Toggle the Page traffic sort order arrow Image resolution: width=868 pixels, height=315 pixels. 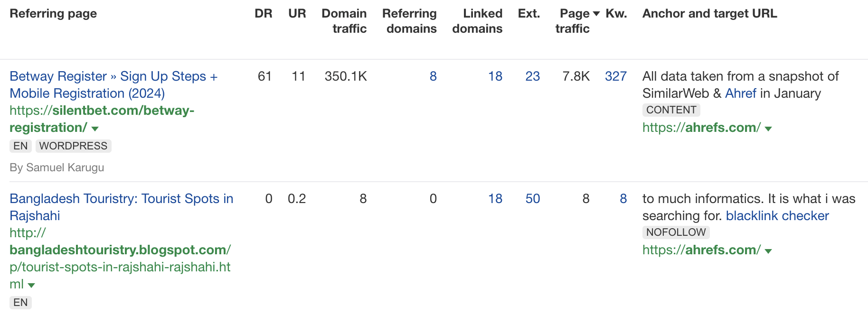pos(597,13)
